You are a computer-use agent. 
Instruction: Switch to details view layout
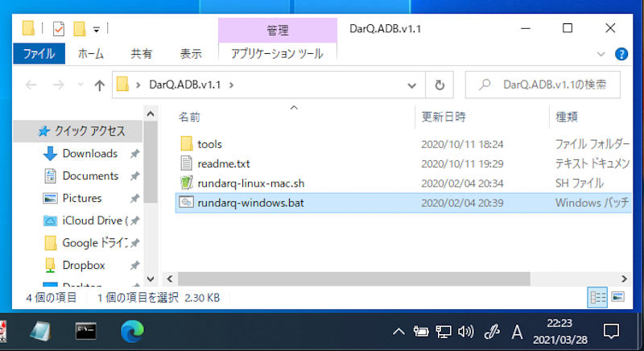(597, 297)
